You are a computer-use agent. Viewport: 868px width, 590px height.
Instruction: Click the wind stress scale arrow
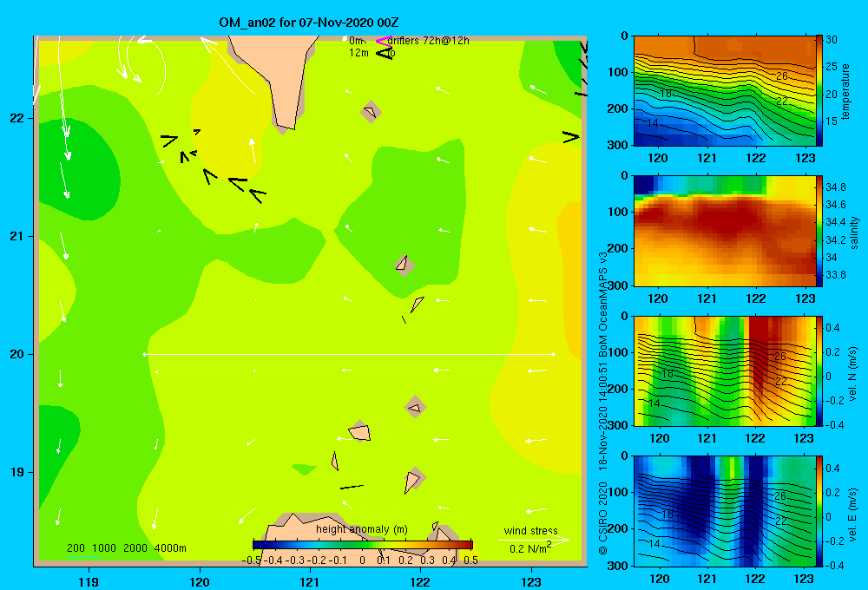point(534,540)
